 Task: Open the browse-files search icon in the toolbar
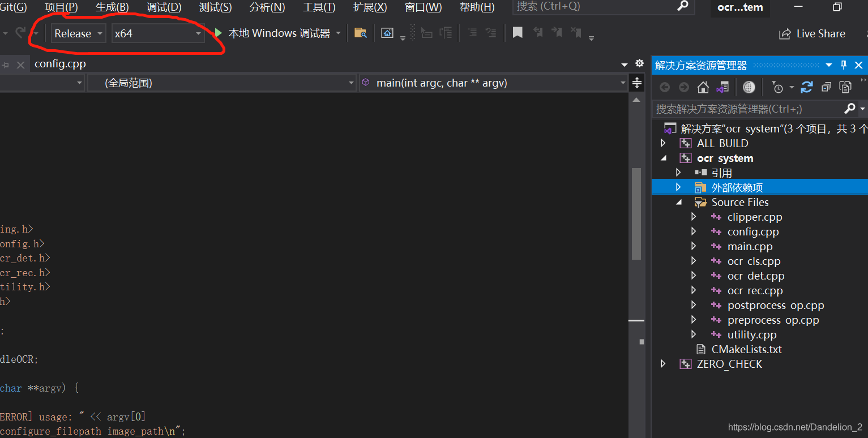click(x=360, y=32)
